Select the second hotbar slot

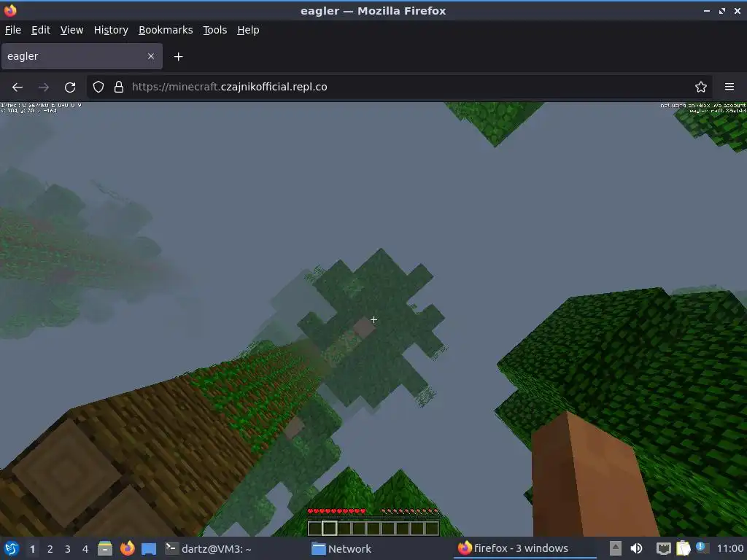tap(330, 528)
